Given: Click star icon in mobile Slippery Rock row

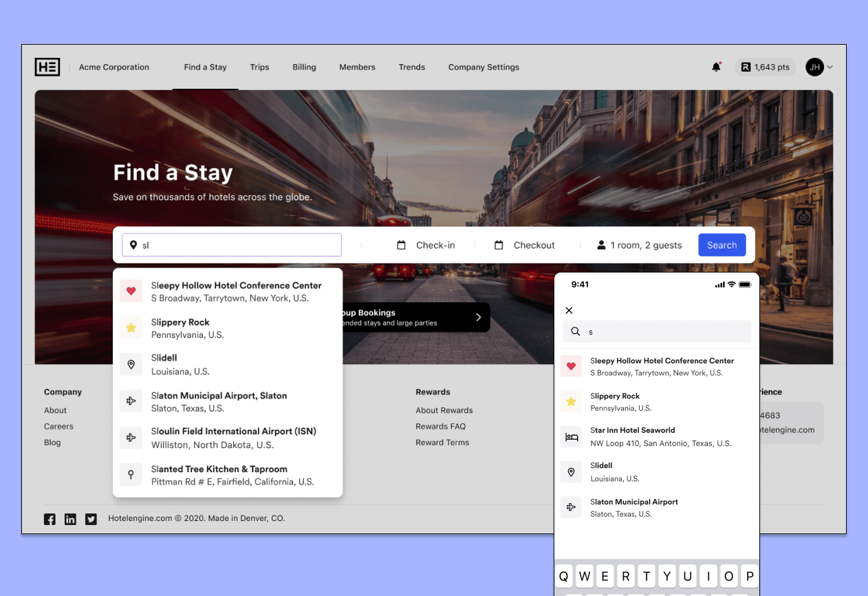Looking at the screenshot, I should (571, 401).
